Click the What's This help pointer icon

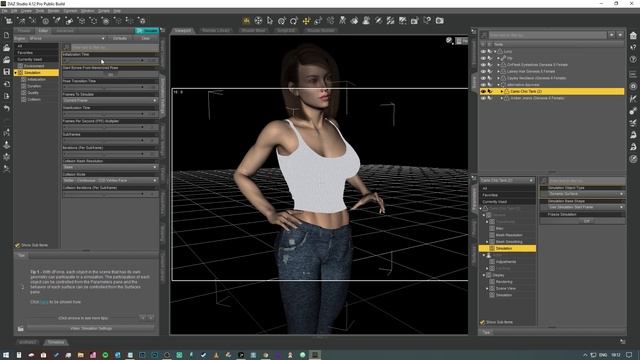(633, 47)
